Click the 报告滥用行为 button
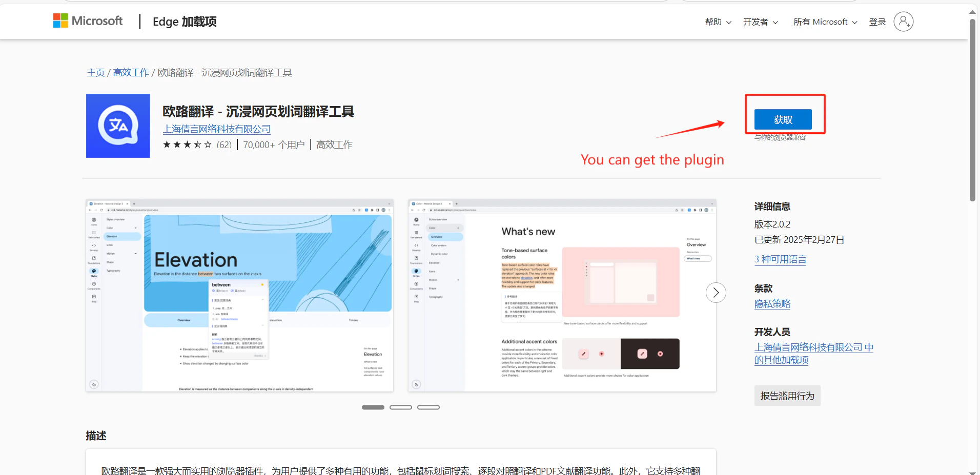Image resolution: width=980 pixels, height=475 pixels. 787,395
